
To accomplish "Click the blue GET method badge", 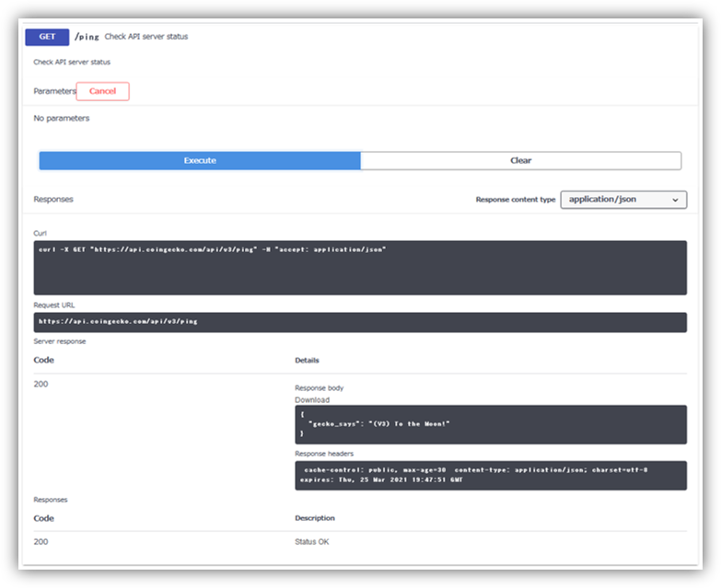I will point(47,37).
